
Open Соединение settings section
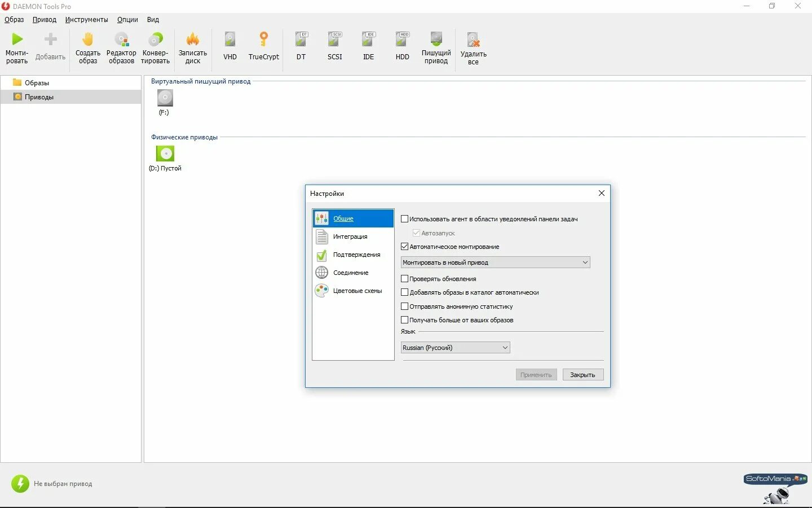(x=353, y=273)
